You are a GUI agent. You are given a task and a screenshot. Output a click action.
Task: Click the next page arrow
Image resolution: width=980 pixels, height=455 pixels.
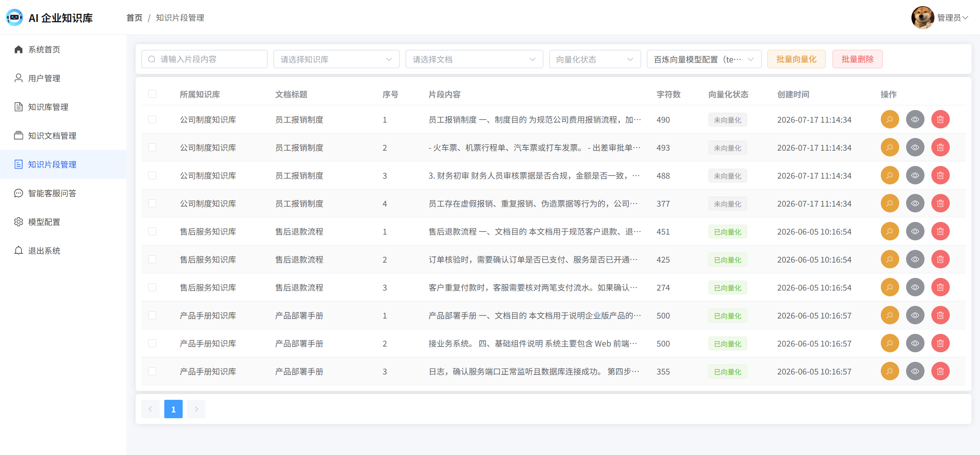click(196, 409)
